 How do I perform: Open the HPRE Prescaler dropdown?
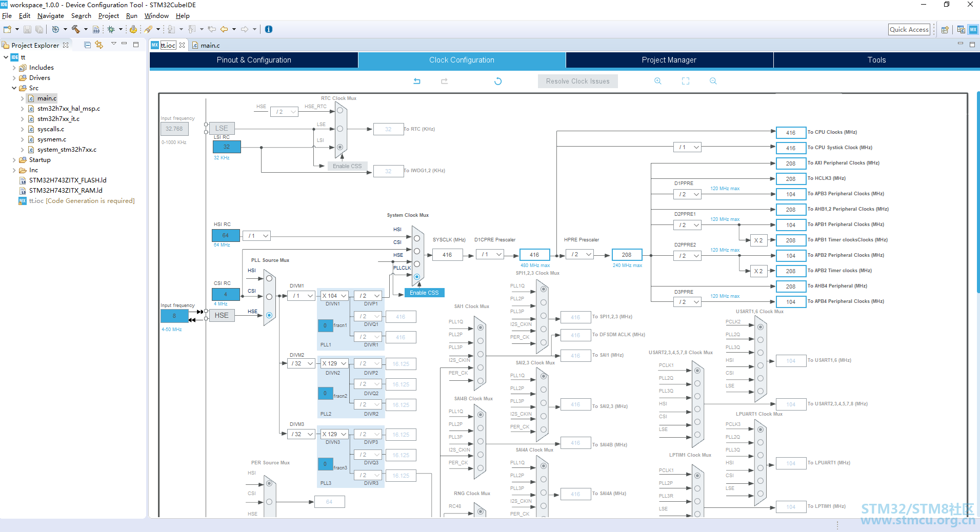[580, 254]
